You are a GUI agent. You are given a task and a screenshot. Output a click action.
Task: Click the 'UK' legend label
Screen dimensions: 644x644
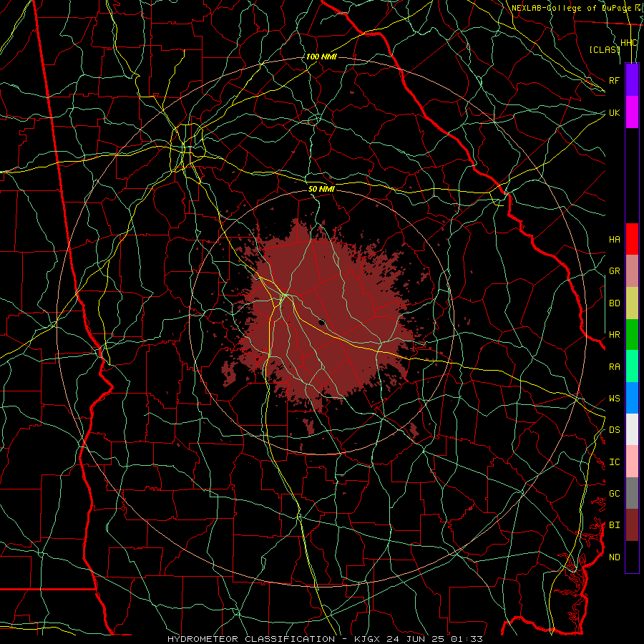coord(614,112)
